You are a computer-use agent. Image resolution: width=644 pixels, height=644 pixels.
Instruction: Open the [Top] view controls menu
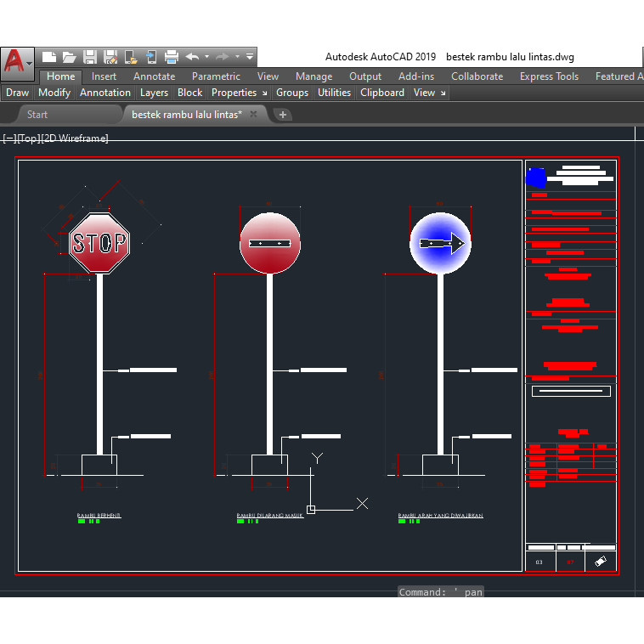click(x=29, y=138)
